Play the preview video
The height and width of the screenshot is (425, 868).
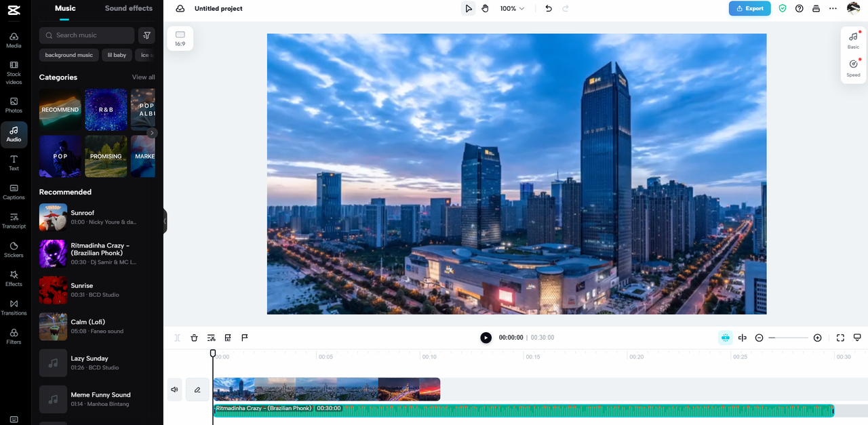tap(486, 338)
